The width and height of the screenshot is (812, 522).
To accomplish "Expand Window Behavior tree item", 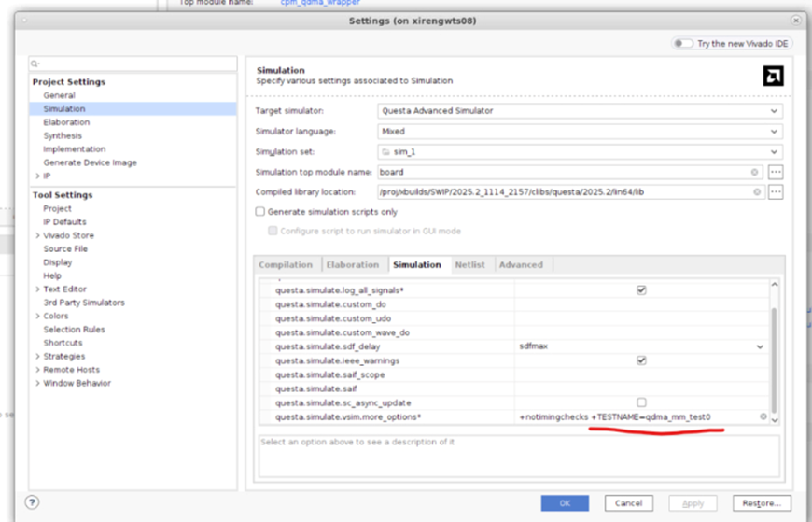I will [x=37, y=383].
